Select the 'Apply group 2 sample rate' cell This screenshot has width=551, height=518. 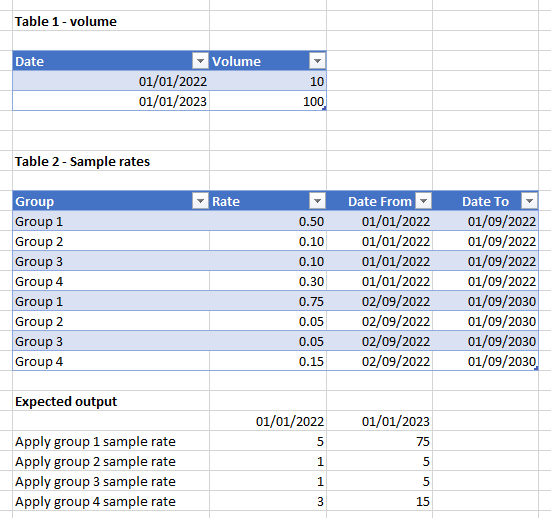[x=111, y=461]
